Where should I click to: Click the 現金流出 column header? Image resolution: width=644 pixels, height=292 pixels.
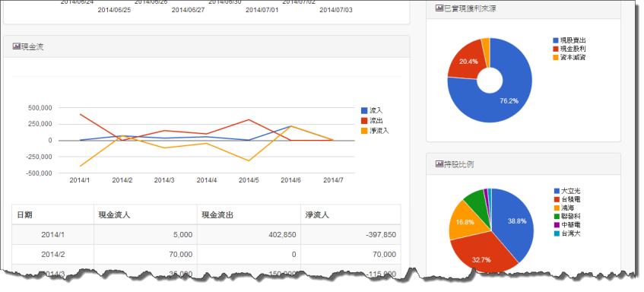(x=249, y=214)
